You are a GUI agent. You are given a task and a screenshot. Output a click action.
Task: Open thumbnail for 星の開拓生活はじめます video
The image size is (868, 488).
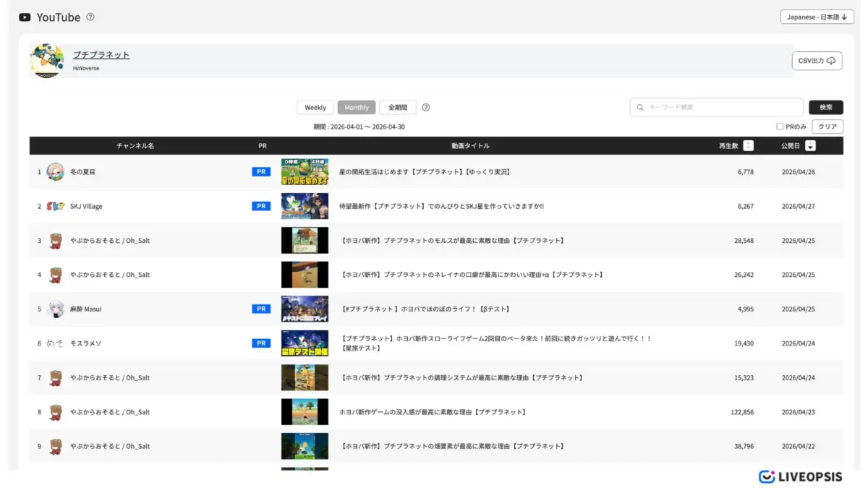point(305,172)
